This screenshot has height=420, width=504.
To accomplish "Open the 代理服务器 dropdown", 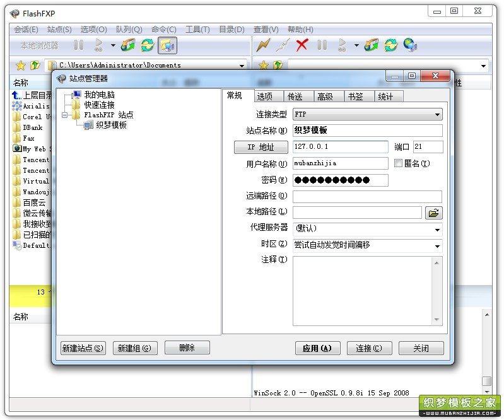I will (x=367, y=230).
